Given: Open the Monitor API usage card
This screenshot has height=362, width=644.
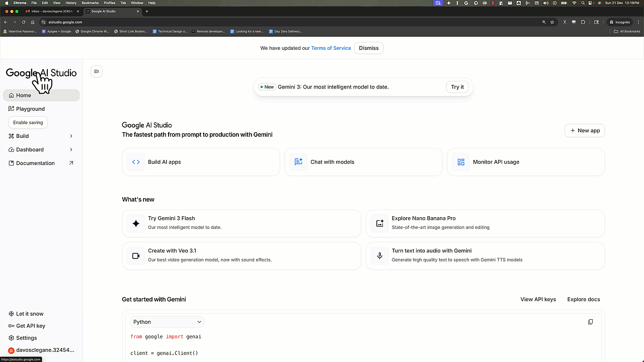Looking at the screenshot, I should coord(526,162).
